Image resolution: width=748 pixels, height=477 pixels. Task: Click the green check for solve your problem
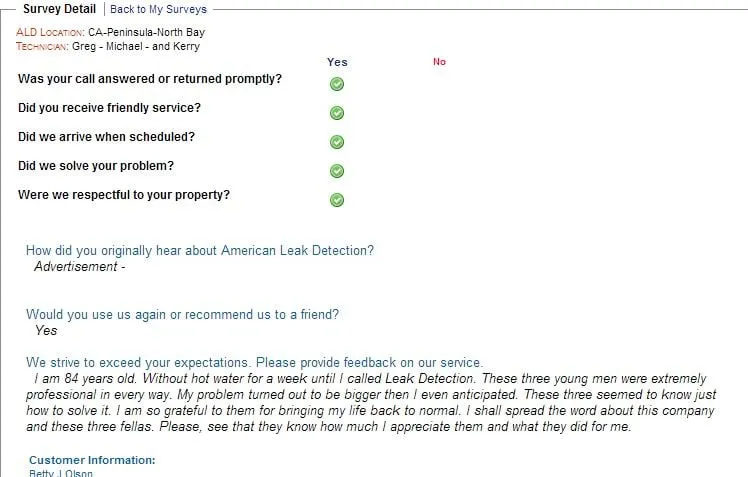point(337,171)
